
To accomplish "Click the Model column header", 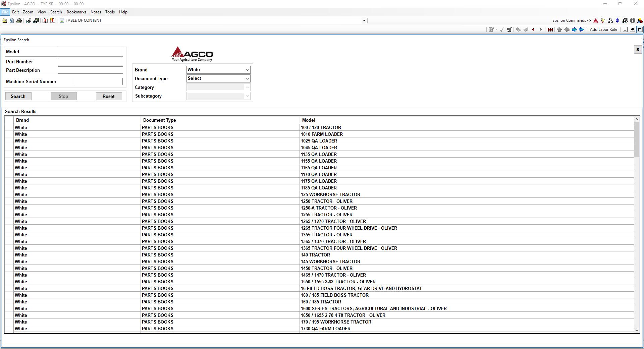I will pyautogui.click(x=467, y=120).
